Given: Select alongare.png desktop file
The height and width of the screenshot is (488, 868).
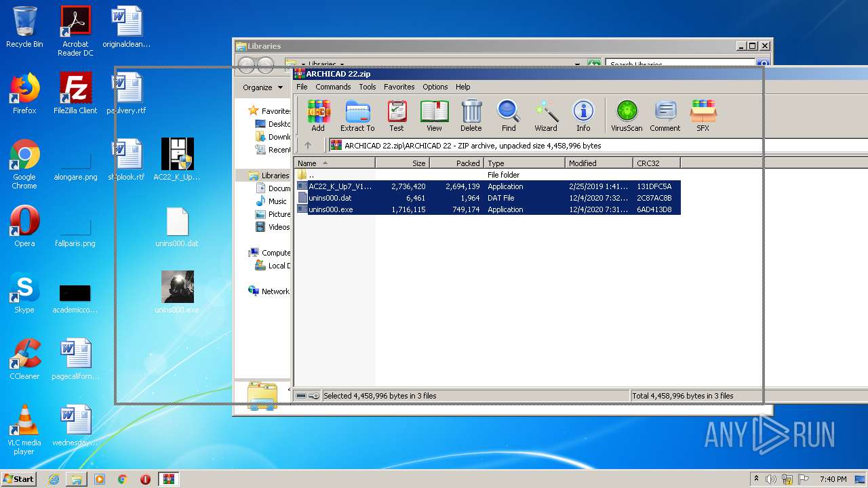Looking at the screenshot, I should [75, 164].
